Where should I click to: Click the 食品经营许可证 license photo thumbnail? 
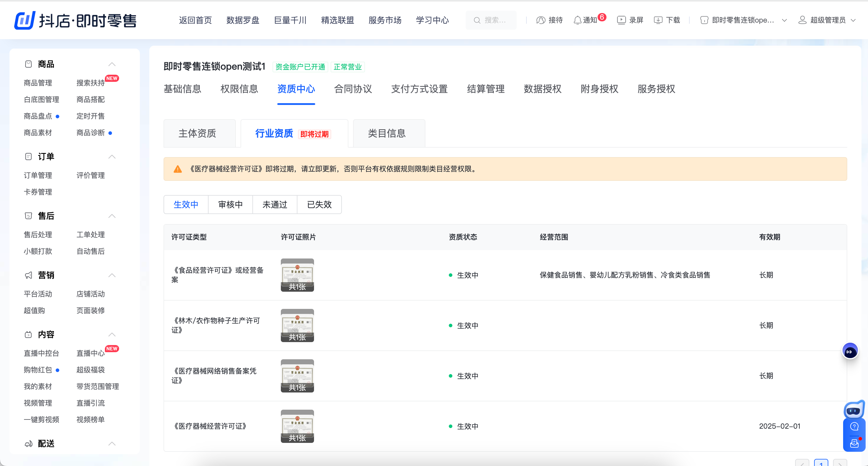click(297, 275)
